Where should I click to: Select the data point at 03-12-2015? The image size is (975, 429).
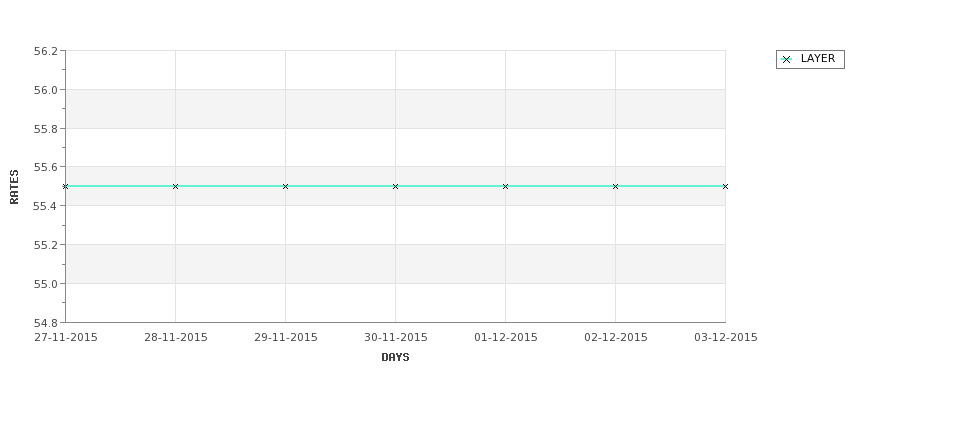725,186
